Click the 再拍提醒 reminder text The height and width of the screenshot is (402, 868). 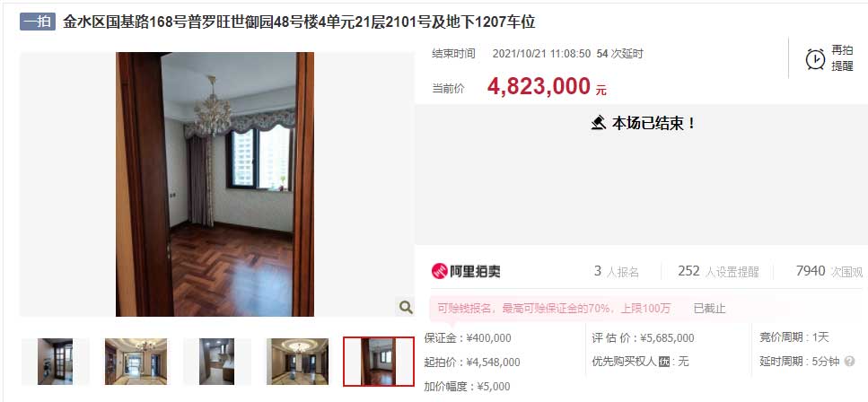(842, 58)
